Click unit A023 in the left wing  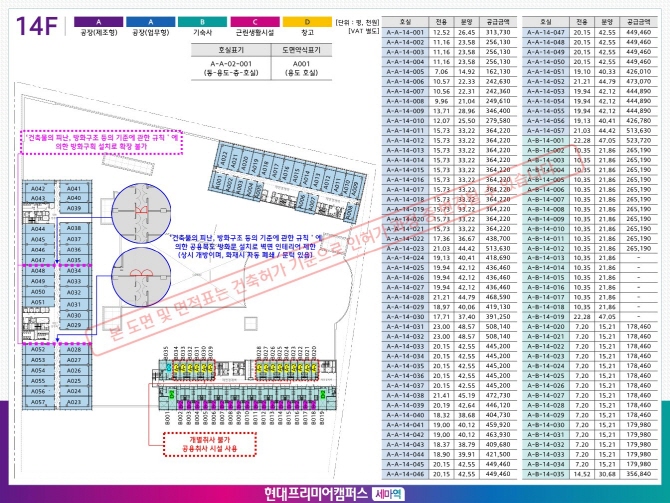coord(73,402)
